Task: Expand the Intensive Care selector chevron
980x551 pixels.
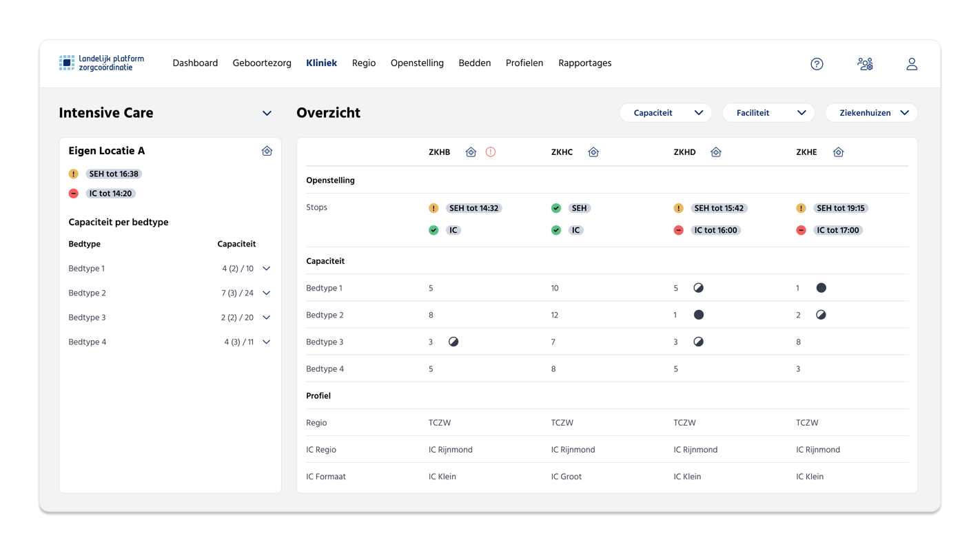Action: [267, 114]
